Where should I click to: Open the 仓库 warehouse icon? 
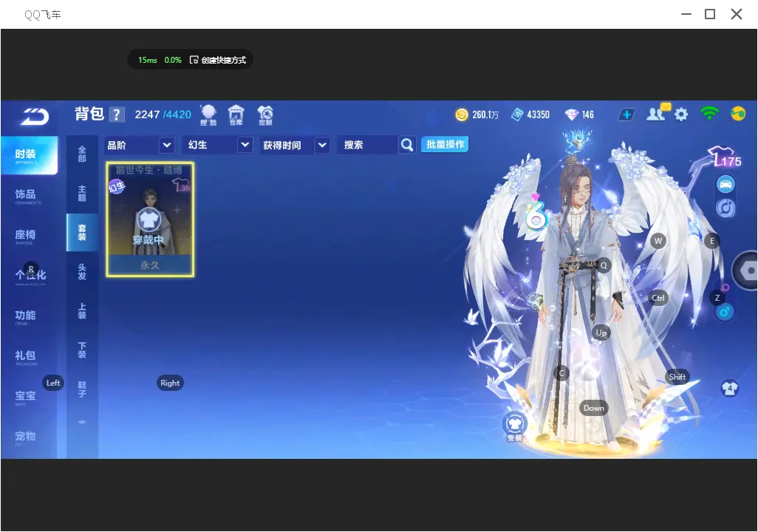[236, 115]
